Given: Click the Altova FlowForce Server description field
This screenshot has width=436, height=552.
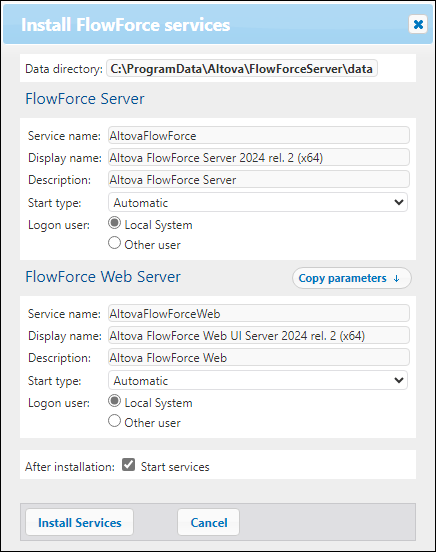Looking at the screenshot, I should [259, 180].
